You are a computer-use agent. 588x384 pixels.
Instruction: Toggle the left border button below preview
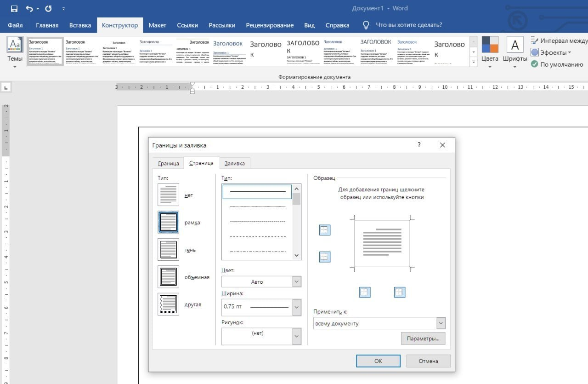(x=365, y=292)
